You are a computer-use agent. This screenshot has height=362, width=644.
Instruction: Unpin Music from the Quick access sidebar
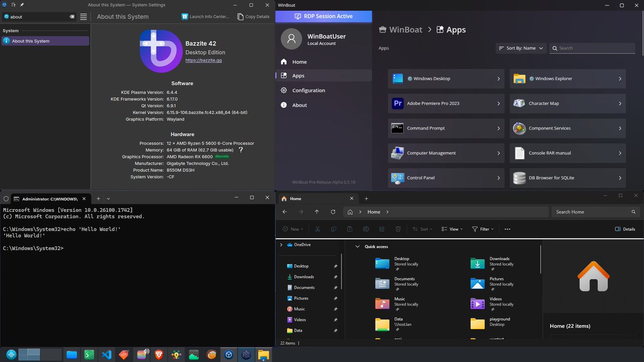[x=335, y=309]
